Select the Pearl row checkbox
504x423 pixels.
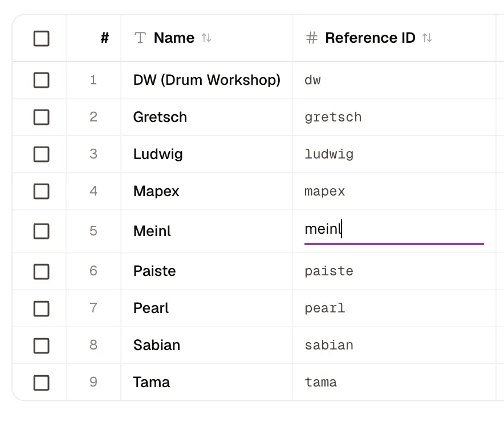pyautogui.click(x=42, y=308)
